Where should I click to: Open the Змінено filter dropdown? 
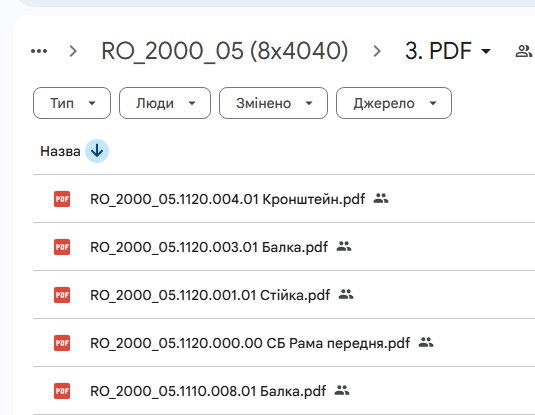pyautogui.click(x=273, y=103)
